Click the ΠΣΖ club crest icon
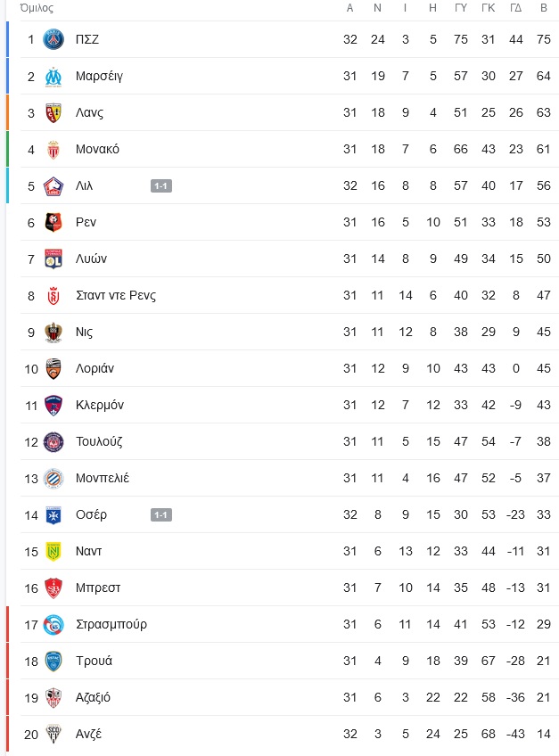559x756 pixels. (53, 39)
